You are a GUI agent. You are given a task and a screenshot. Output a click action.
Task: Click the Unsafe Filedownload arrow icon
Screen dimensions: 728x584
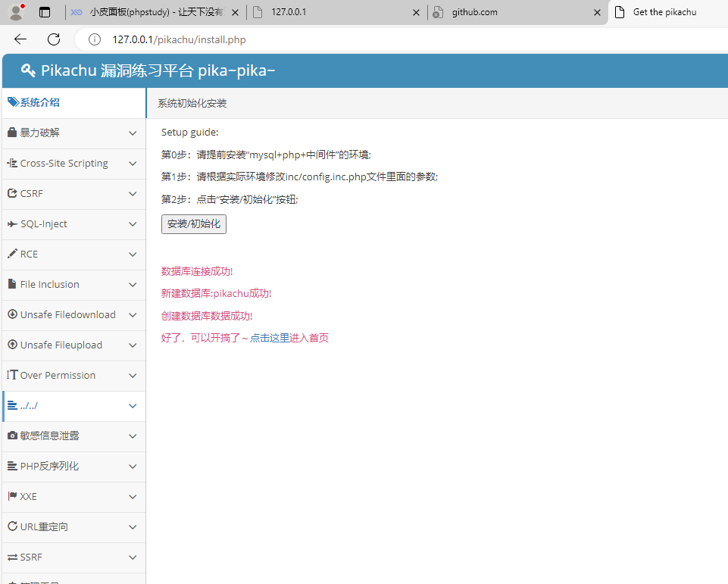[13, 314]
